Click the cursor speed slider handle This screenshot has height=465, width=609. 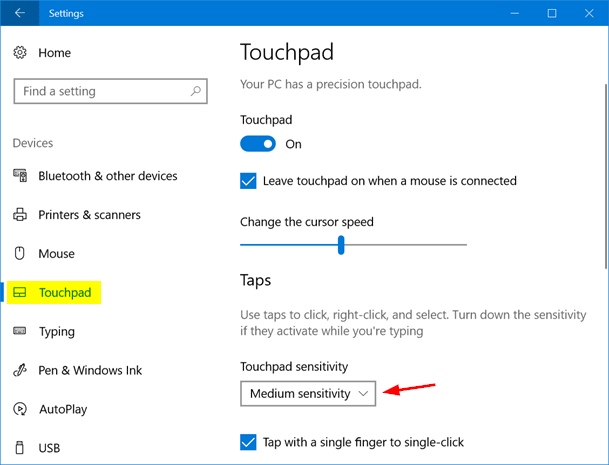point(341,244)
